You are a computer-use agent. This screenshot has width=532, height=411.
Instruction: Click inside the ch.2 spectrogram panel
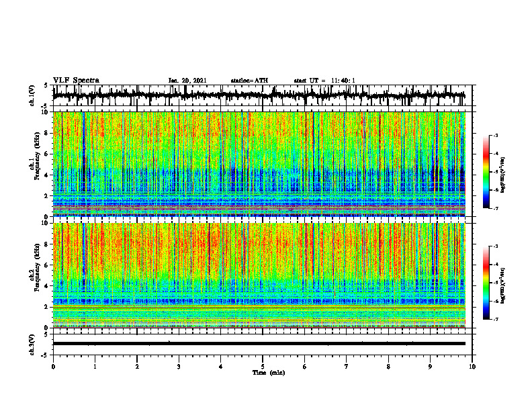pos(259,275)
